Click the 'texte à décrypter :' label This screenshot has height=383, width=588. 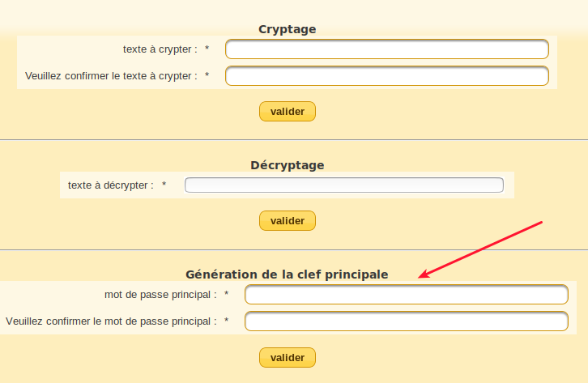[110, 185]
